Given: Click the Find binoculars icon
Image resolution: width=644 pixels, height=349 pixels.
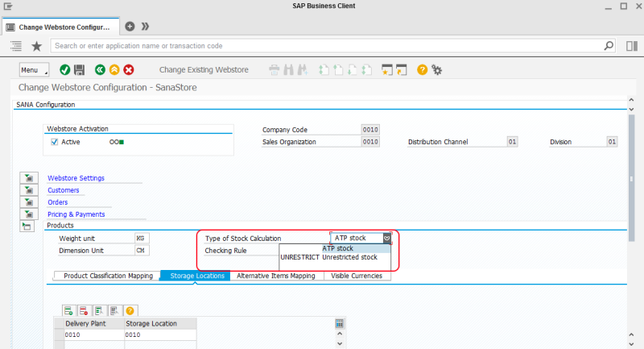Looking at the screenshot, I should pyautogui.click(x=289, y=70).
